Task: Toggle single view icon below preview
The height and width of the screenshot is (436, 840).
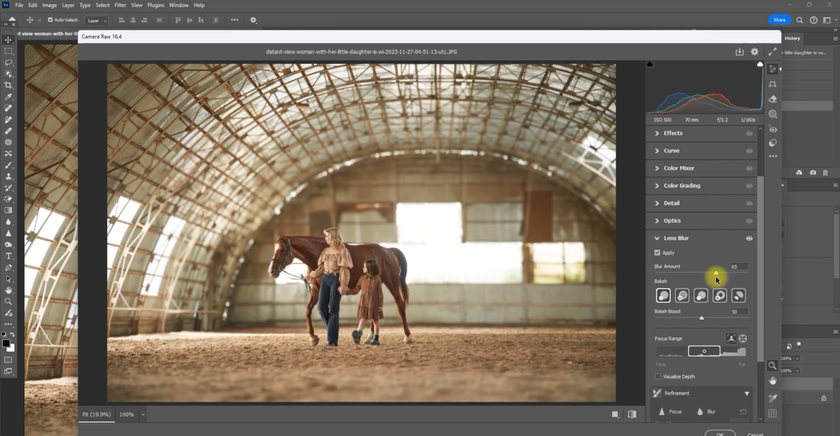Action: pos(616,414)
